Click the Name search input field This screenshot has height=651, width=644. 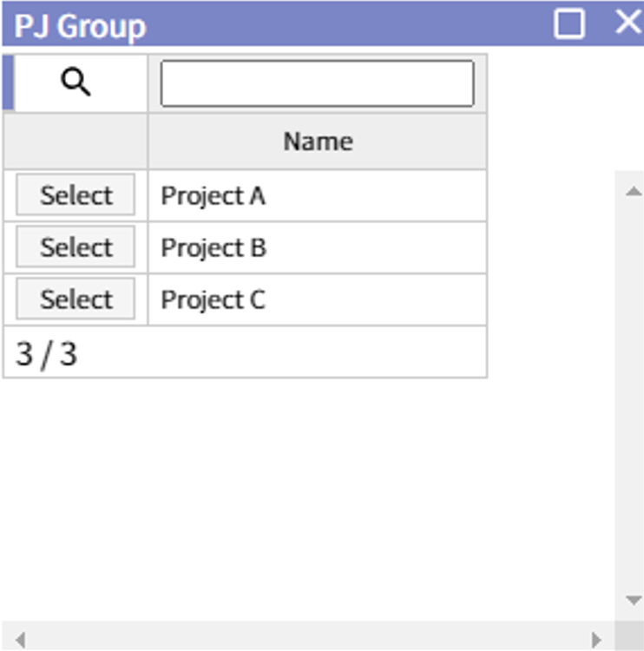click(x=317, y=83)
